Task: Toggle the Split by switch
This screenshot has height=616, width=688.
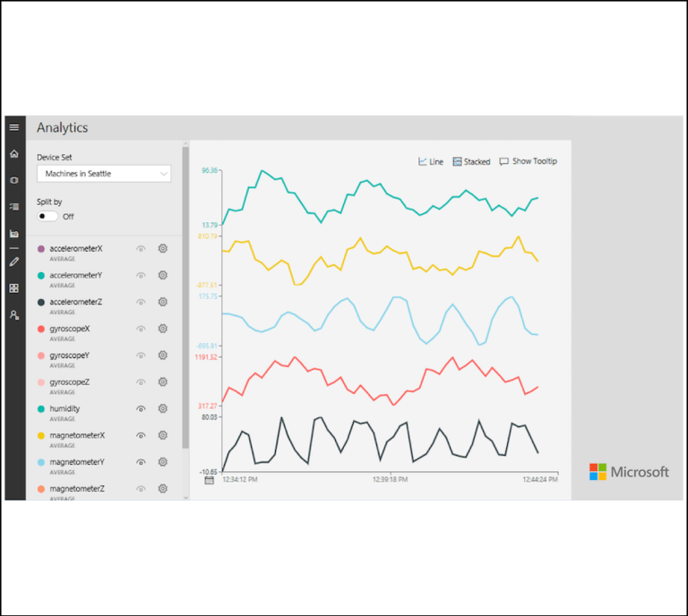Action: pos(47,217)
